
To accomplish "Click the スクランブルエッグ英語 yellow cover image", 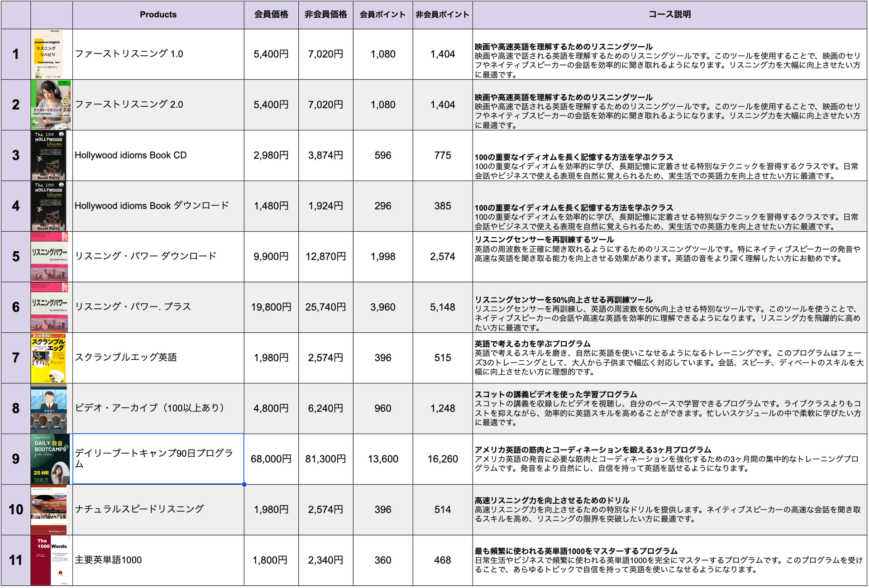I will (x=49, y=358).
